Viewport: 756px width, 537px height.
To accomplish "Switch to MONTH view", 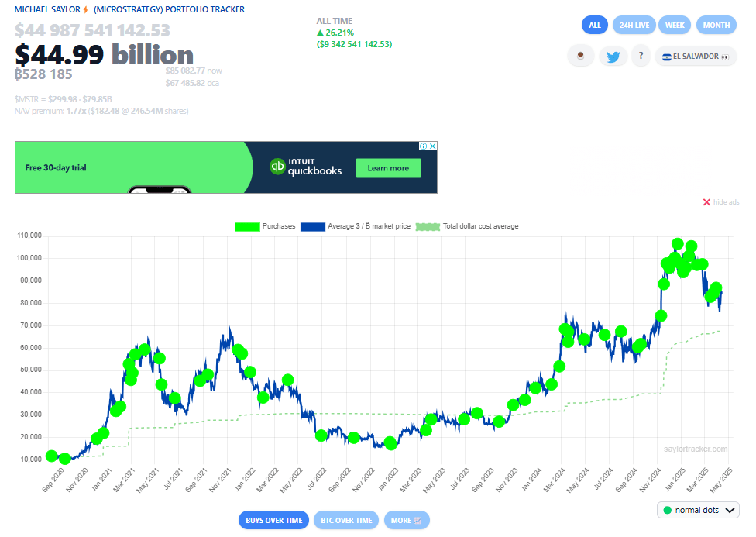I will [x=716, y=25].
